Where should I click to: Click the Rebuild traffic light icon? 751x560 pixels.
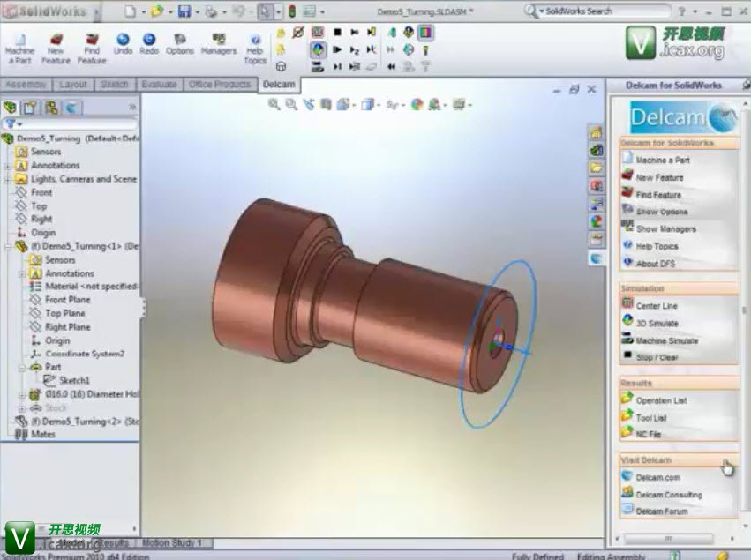[292, 11]
